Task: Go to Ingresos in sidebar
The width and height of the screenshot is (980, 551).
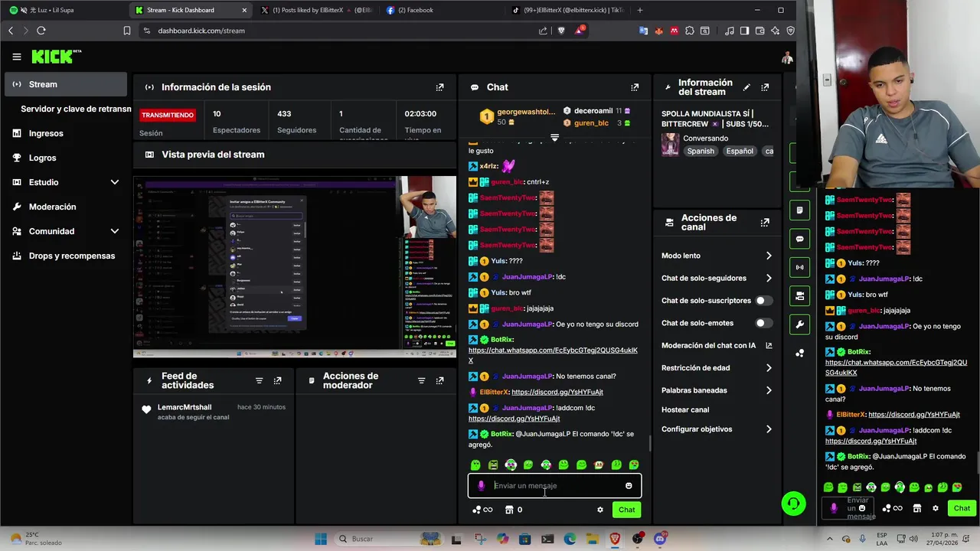Action: pos(66,133)
